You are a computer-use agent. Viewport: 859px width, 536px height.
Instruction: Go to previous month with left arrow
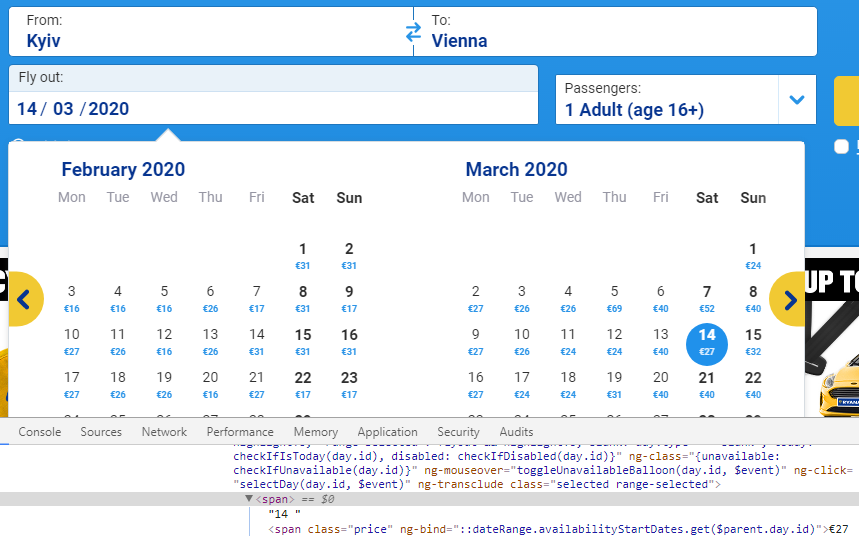pyautogui.click(x=25, y=298)
